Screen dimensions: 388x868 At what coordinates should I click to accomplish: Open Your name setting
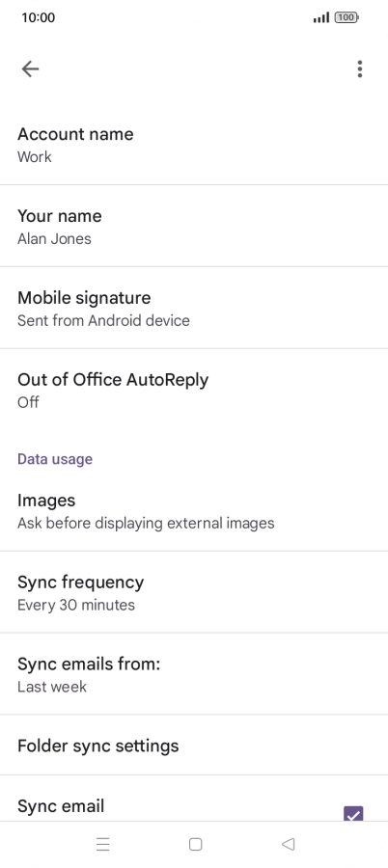tap(194, 226)
